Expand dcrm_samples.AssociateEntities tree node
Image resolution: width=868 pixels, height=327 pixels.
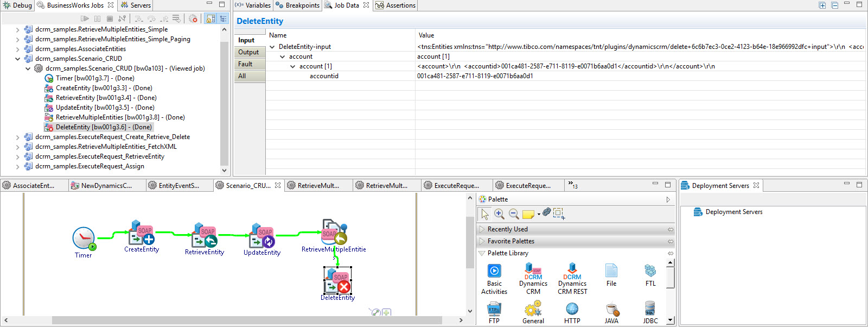[x=17, y=49]
